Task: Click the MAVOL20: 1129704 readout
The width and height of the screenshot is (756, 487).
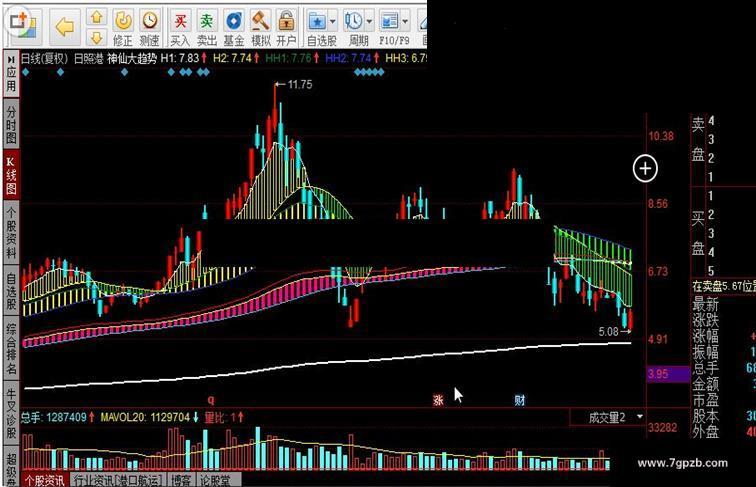Action: point(145,417)
